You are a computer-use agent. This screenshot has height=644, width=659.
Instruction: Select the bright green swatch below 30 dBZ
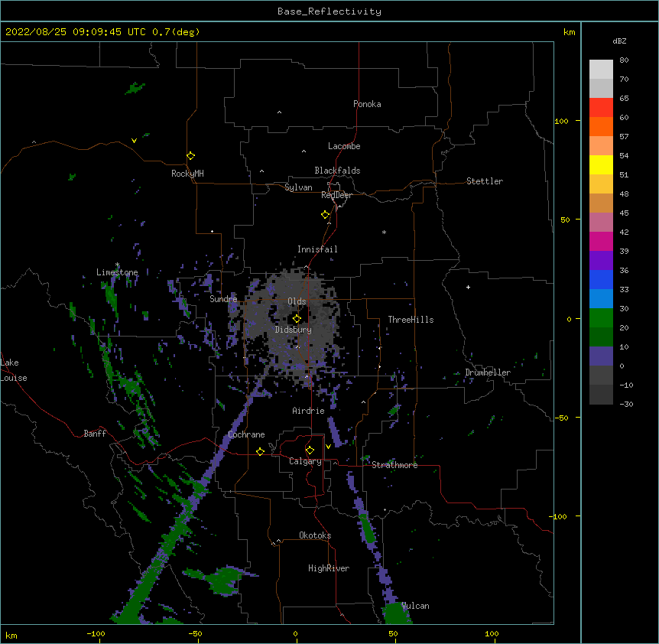click(601, 318)
